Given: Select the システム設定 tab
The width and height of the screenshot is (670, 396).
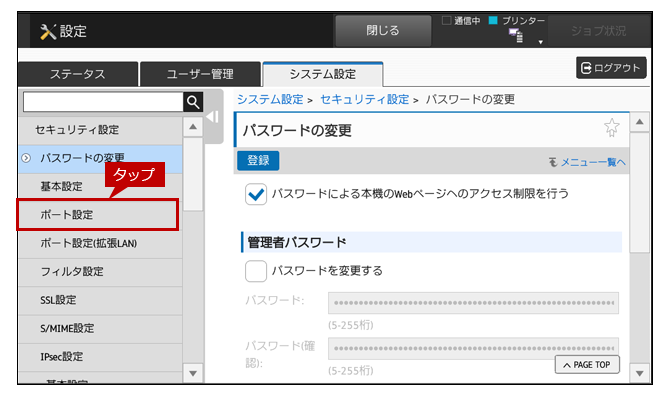Looking at the screenshot, I should click(x=323, y=74).
